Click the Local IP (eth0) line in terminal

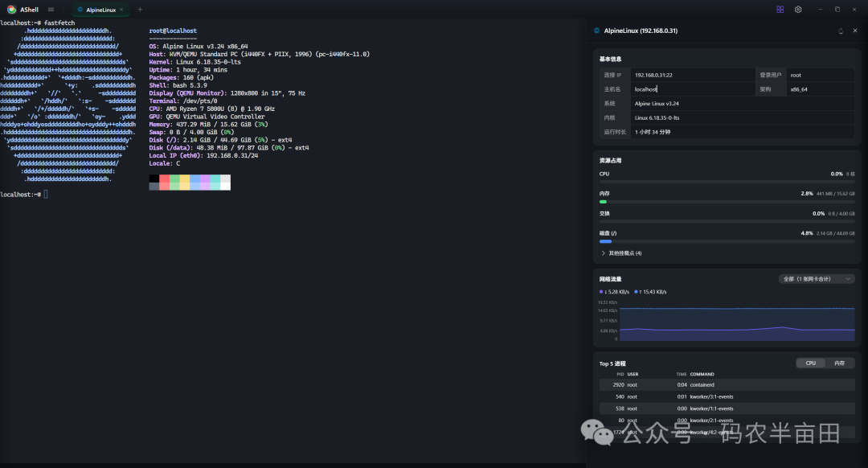(x=203, y=156)
